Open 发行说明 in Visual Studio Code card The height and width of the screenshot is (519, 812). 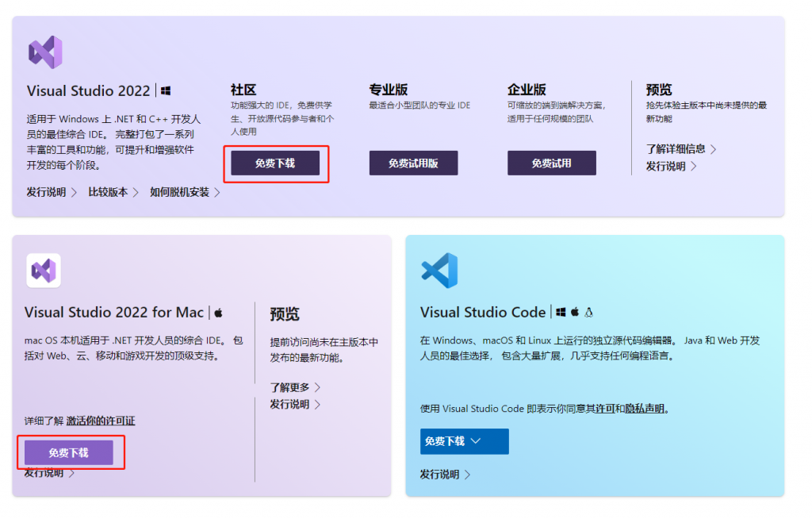coord(445,475)
